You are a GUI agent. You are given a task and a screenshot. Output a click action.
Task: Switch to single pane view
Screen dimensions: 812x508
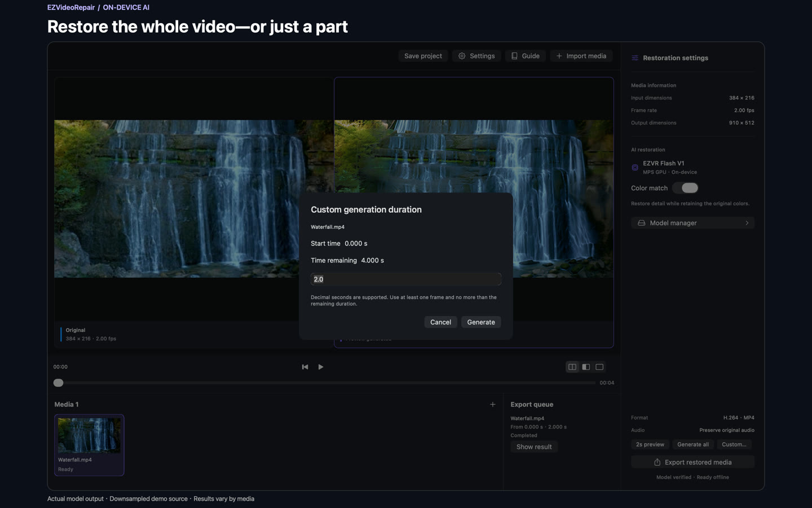[x=599, y=367]
